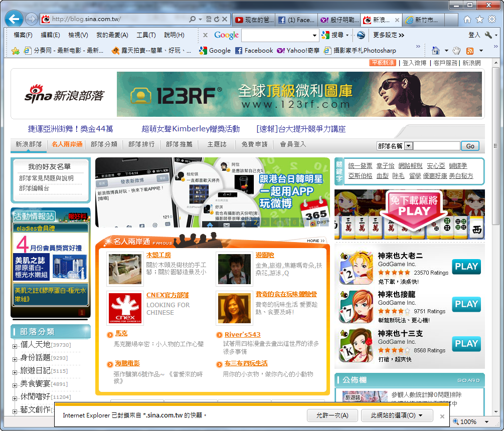This screenshot has width=504, height=431.
Task: Go back with the browser back arrow
Action: click(14, 19)
